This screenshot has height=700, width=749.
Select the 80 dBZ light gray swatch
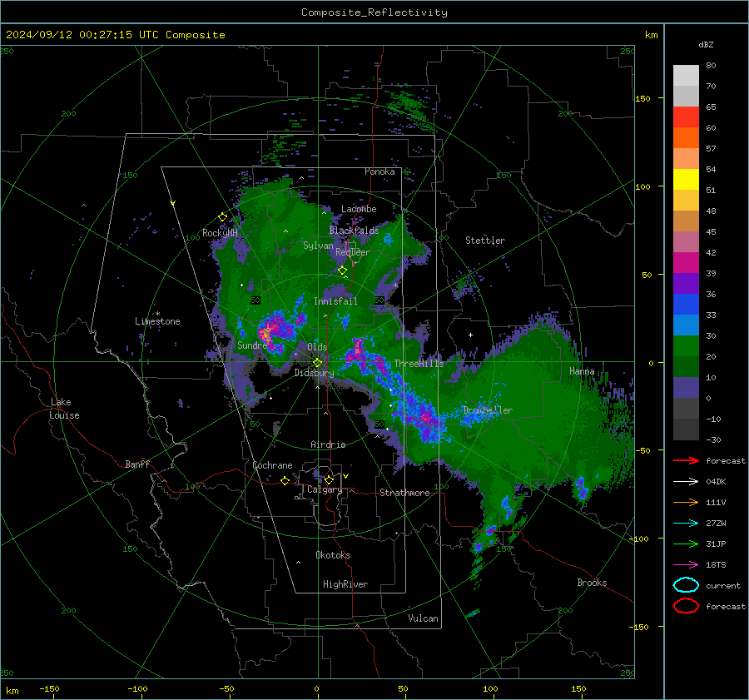(686, 75)
